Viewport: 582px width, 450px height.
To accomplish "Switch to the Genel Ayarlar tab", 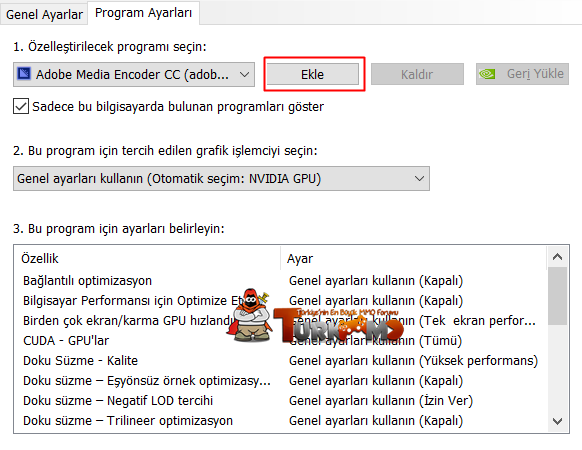I will [44, 14].
